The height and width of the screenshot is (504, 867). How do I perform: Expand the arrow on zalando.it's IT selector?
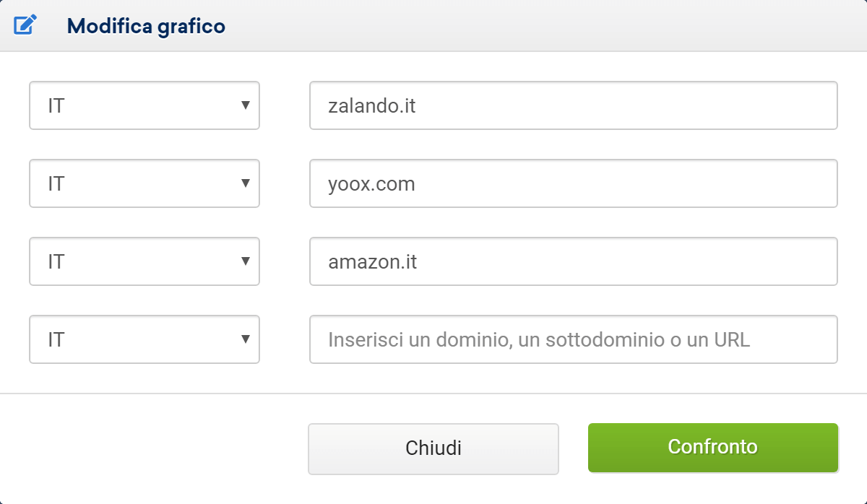(x=246, y=105)
